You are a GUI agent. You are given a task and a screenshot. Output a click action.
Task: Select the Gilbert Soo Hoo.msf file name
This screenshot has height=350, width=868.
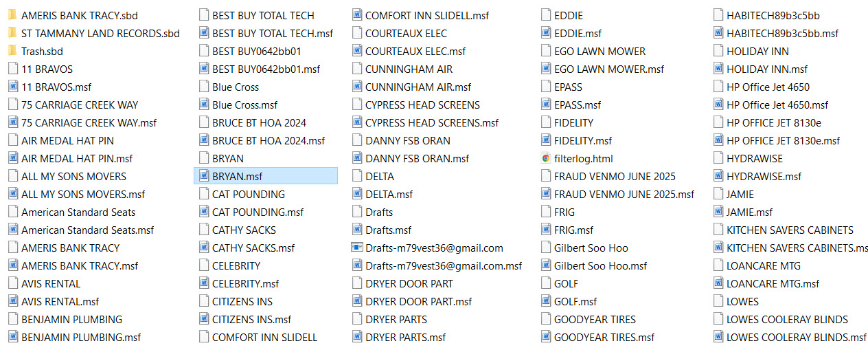[x=601, y=265]
